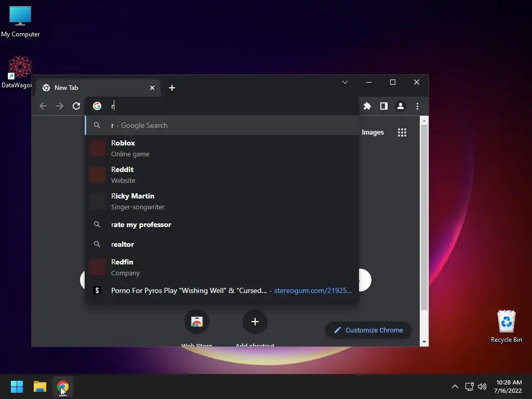Open Chrome three-dot menu

pos(417,106)
